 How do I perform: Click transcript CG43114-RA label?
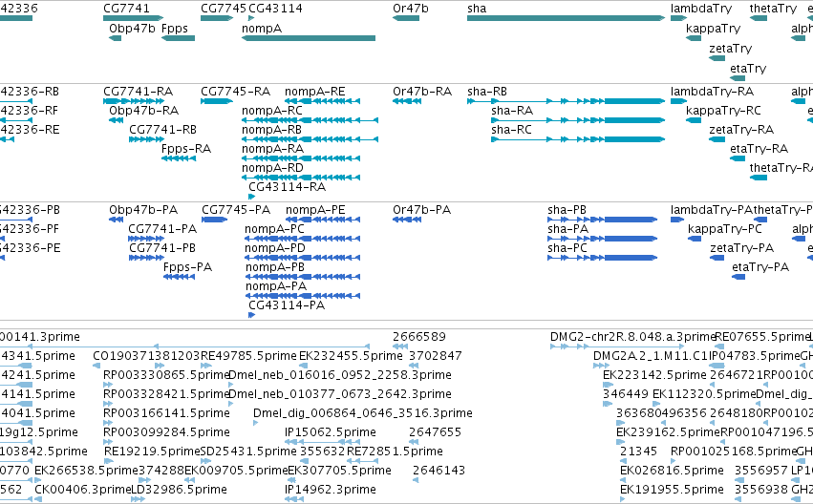pyautogui.click(x=288, y=186)
